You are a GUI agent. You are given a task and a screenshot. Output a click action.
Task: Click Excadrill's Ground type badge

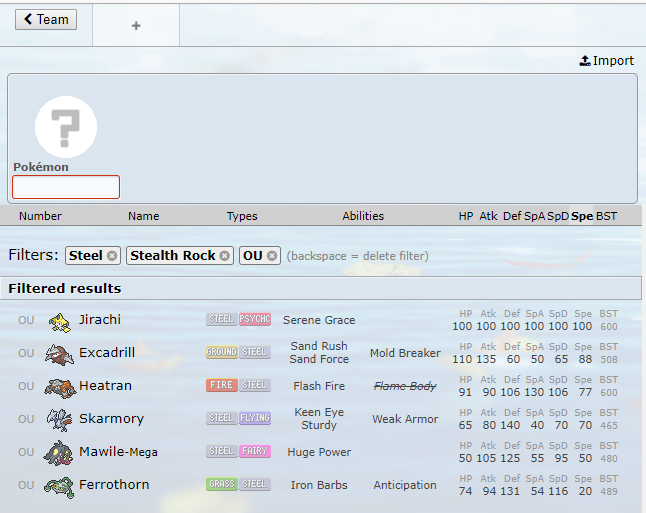coord(222,352)
